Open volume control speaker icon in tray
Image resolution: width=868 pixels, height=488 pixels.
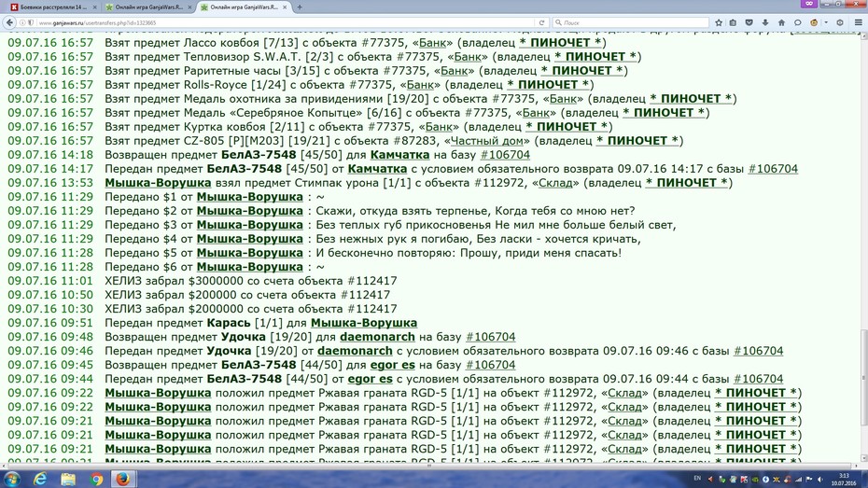coord(819,480)
